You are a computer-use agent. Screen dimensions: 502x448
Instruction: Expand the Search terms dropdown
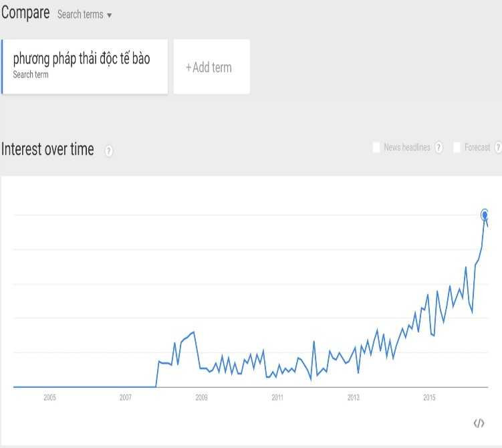pos(109,15)
